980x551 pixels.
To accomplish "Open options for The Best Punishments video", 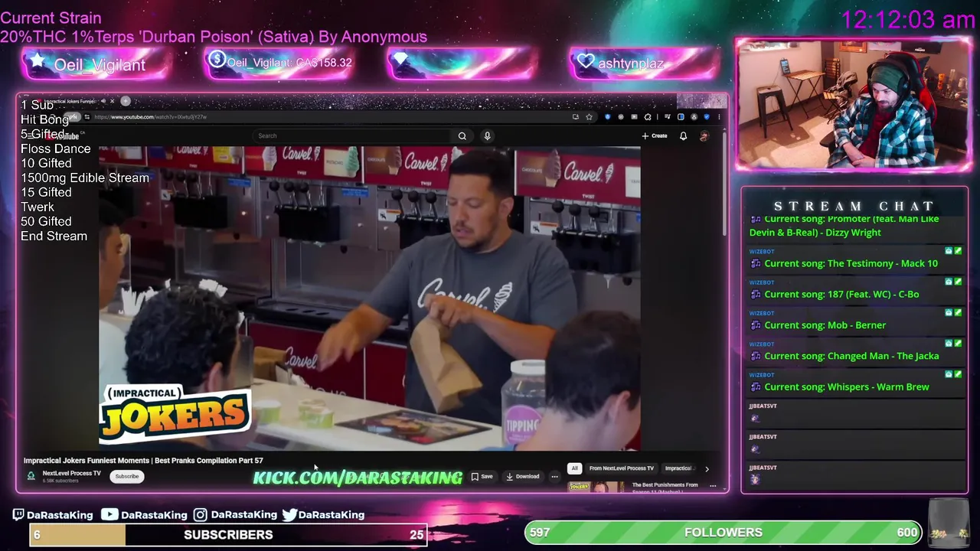I will (713, 485).
